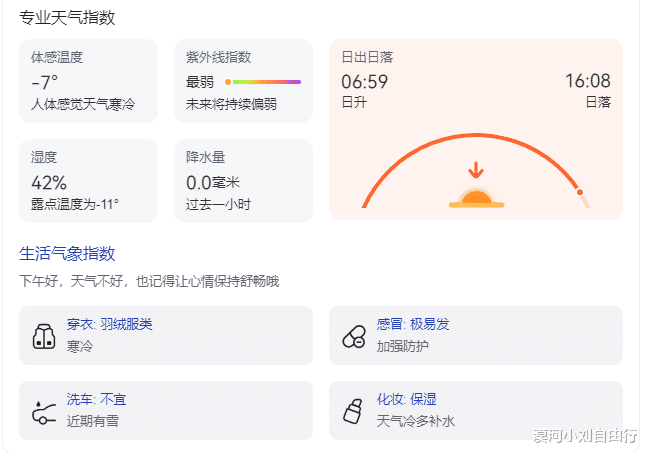Click the 日出日落 card title
This screenshot has width=645, height=453.
[367, 57]
